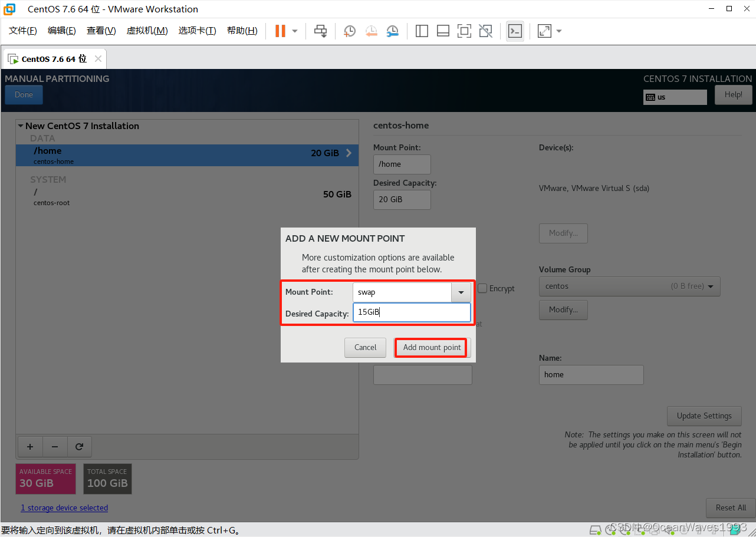Click the us keyboard layout field

coord(675,97)
